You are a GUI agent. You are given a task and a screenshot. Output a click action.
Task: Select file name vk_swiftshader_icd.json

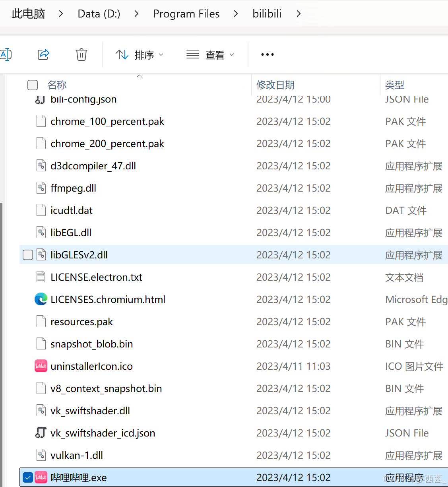point(103,433)
